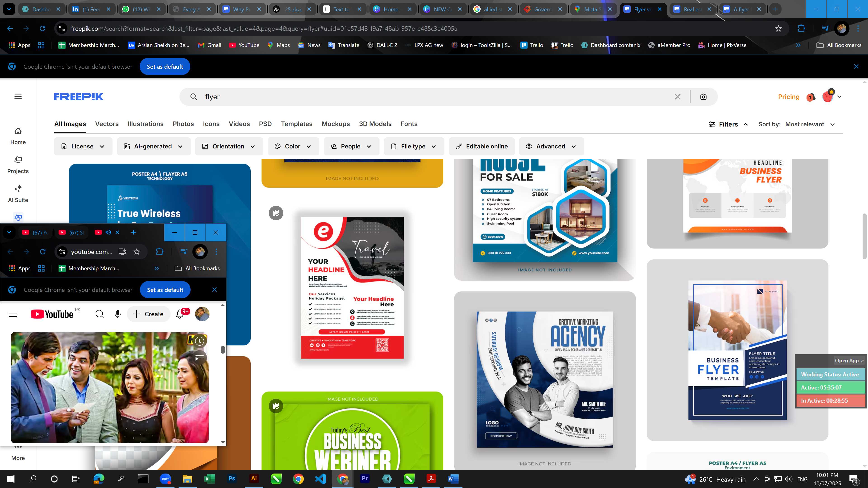Screen dimensions: 868x488
Task: Click Set as default in YouTube window
Action: tap(165, 290)
